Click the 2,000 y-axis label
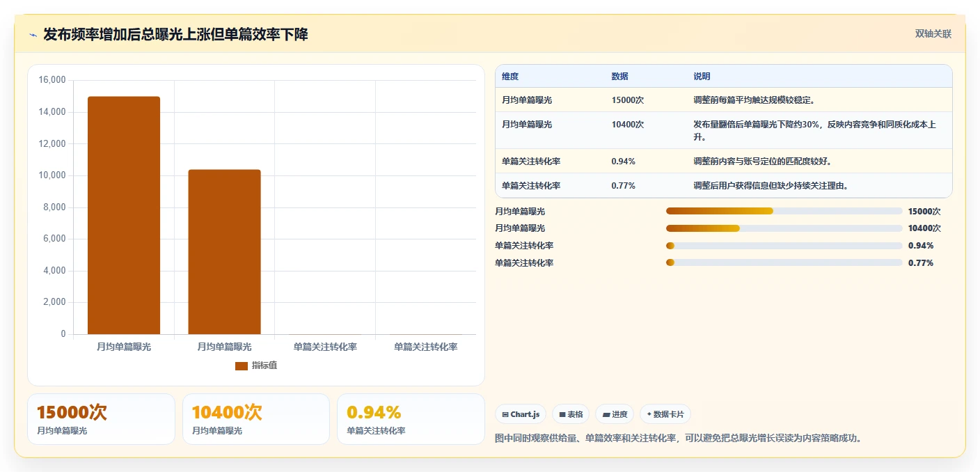 click(54, 302)
